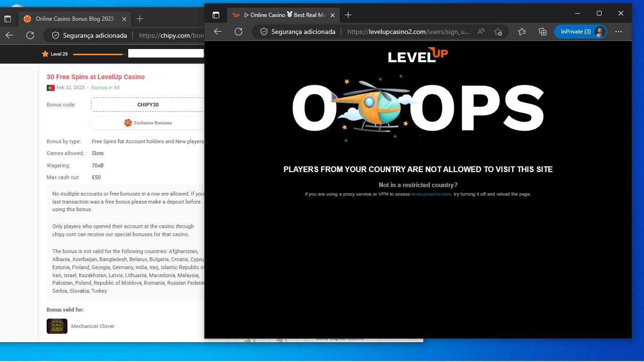The height and width of the screenshot is (362, 644).
Task: Open a new tab in the LevelUp window
Action: click(348, 15)
